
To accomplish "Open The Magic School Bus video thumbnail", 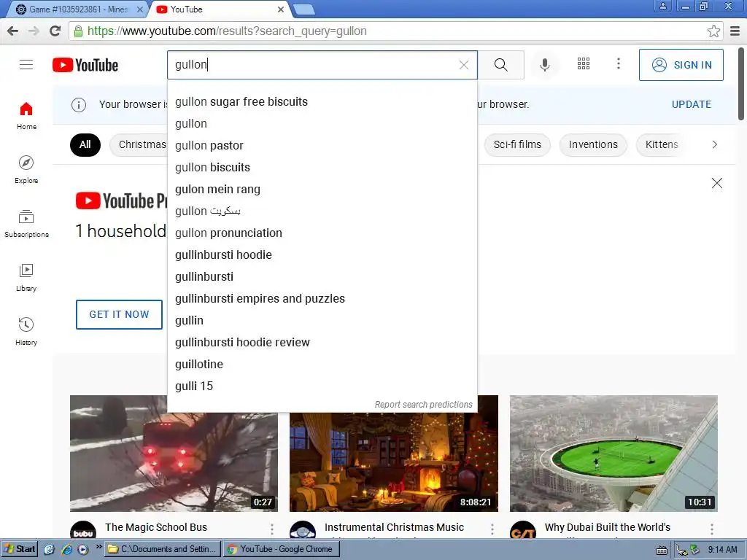I will coord(174,454).
